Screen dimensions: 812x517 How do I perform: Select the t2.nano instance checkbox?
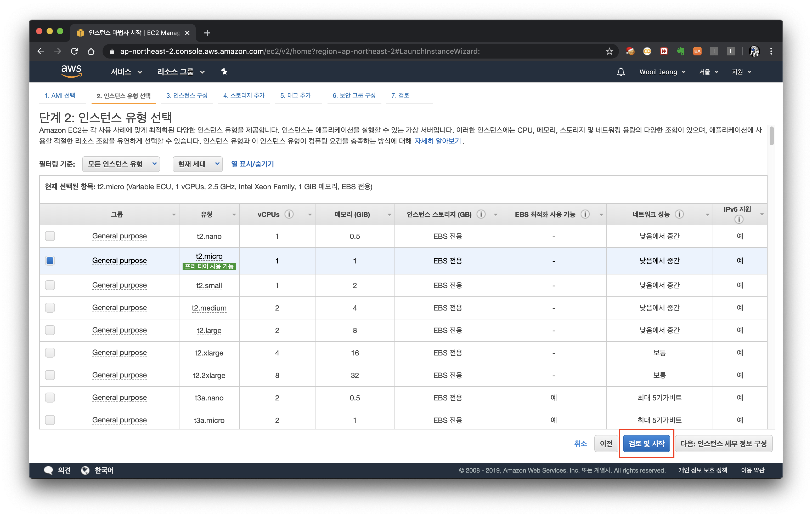pos(50,236)
